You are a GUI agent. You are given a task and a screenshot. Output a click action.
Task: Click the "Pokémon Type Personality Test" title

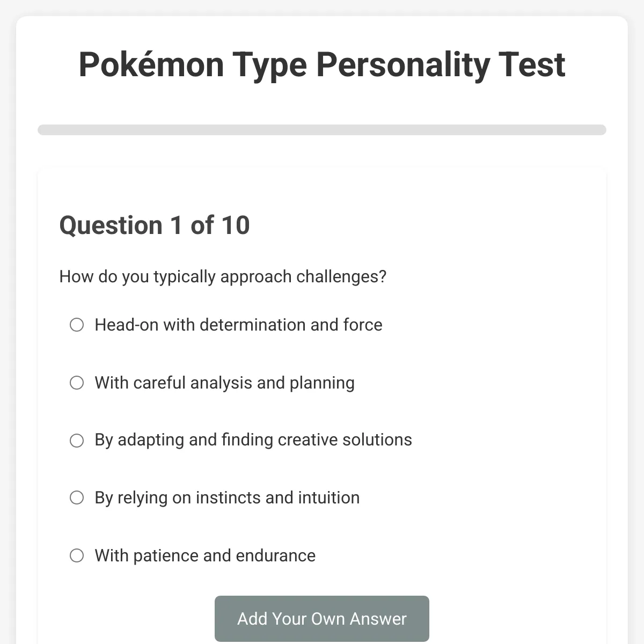pos(322,65)
